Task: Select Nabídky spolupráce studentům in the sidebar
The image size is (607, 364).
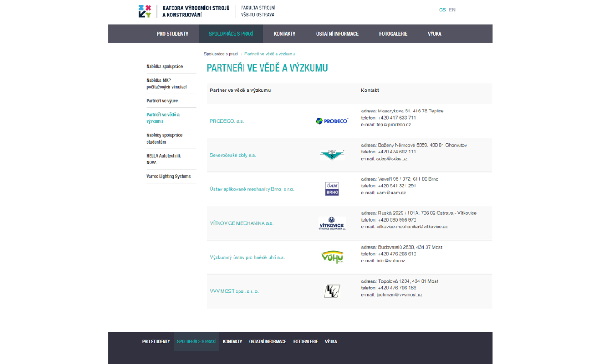Action: (164, 139)
